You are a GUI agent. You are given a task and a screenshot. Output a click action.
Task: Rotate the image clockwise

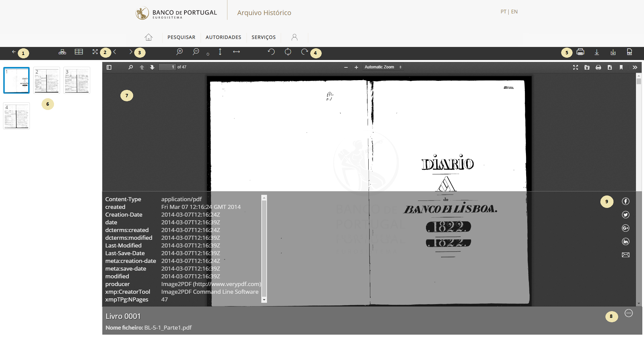pos(304,52)
